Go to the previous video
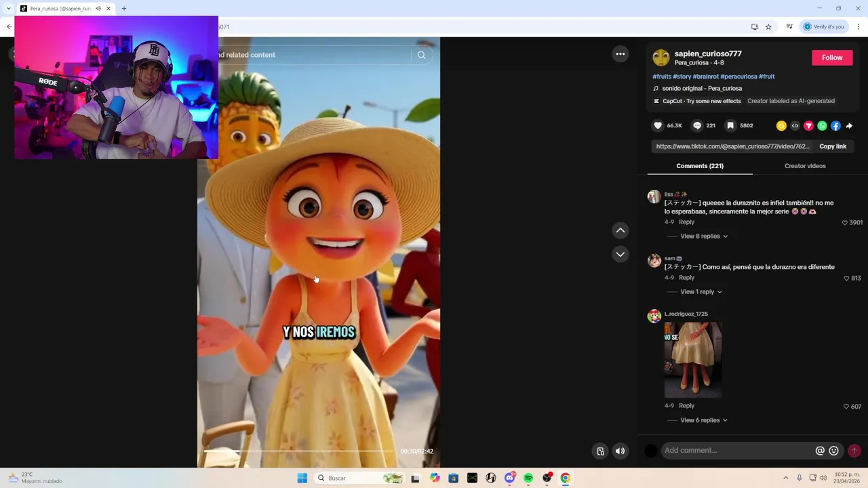The width and height of the screenshot is (868, 488). coord(620,230)
